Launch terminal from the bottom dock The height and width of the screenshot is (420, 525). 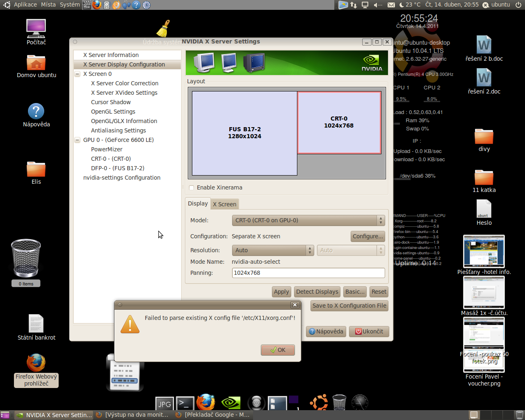click(x=185, y=404)
